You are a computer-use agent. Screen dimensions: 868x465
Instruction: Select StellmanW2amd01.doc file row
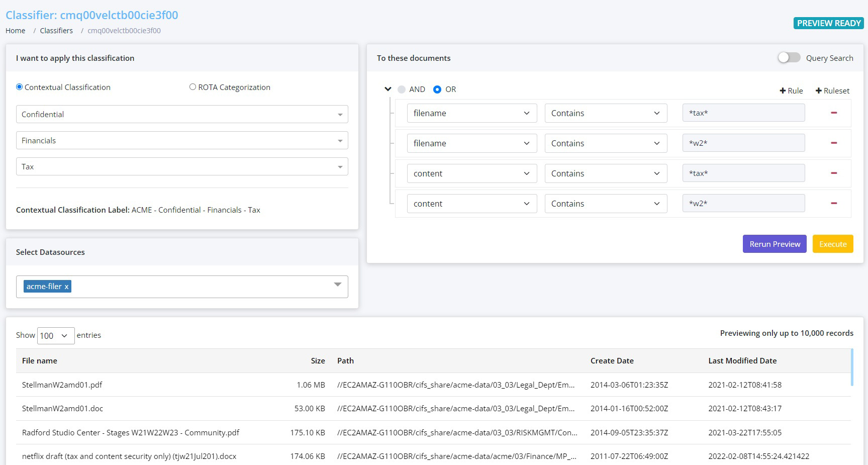pyautogui.click(x=434, y=408)
